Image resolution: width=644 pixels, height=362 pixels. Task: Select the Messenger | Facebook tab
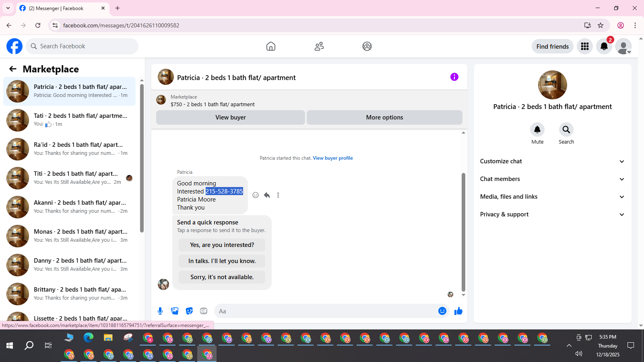pos(63,8)
